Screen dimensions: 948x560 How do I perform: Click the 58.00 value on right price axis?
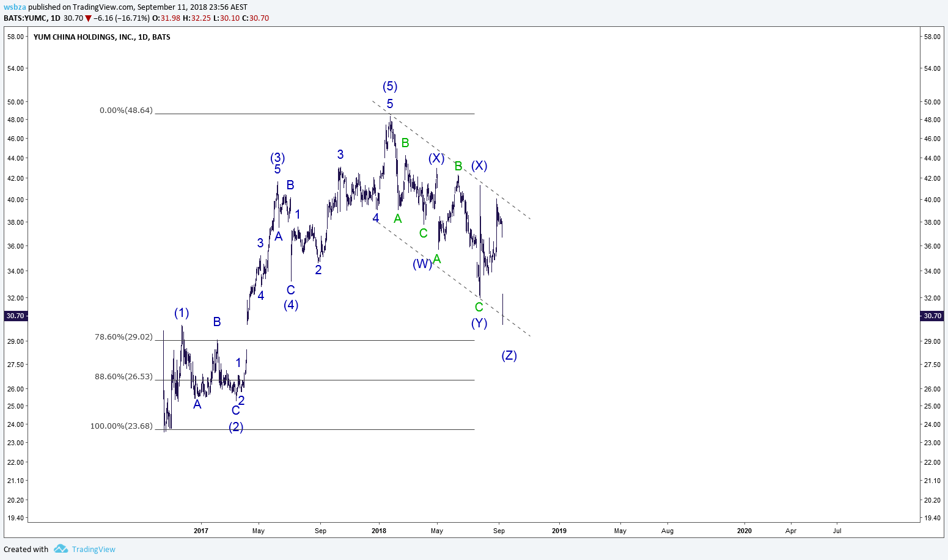(x=932, y=37)
